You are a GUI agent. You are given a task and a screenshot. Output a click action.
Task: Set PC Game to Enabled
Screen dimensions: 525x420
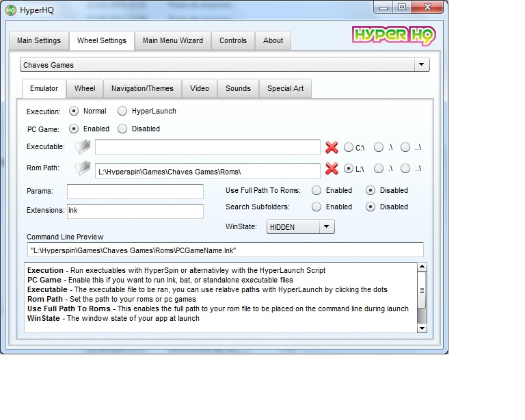(74, 129)
